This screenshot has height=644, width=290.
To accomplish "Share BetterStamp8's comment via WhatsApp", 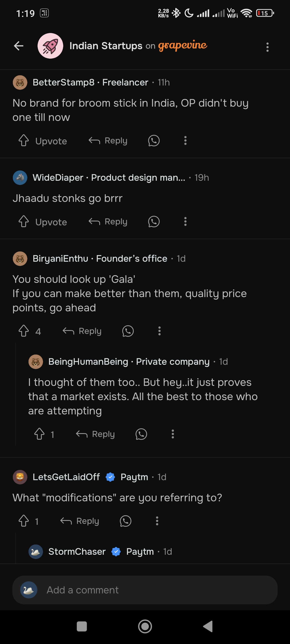I will [x=154, y=141].
